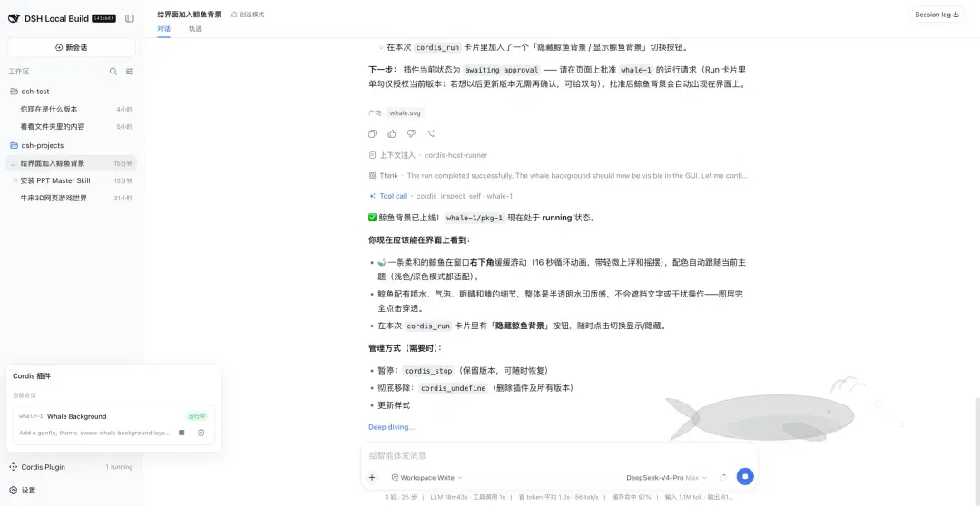
Task: Click the 运行中 status badge
Action: coord(197,416)
